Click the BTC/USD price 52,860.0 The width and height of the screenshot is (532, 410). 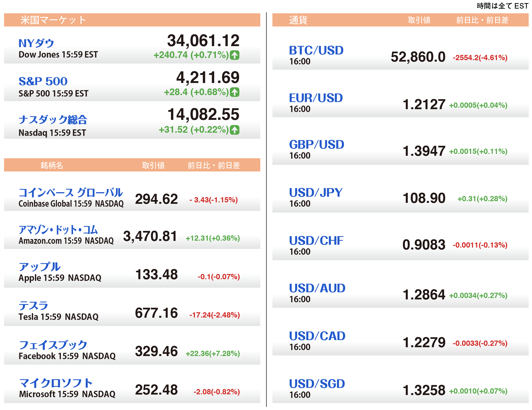(418, 57)
